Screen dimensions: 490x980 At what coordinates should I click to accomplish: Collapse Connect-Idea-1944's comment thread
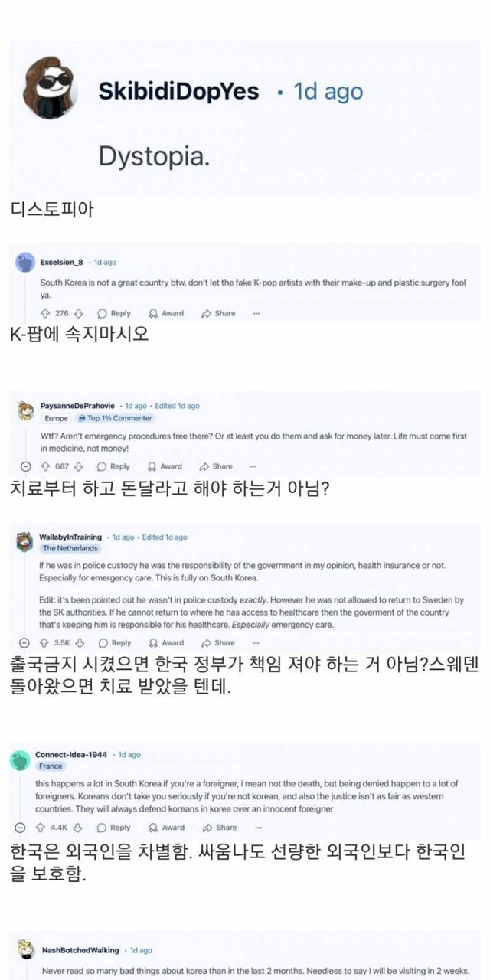[x=21, y=828]
